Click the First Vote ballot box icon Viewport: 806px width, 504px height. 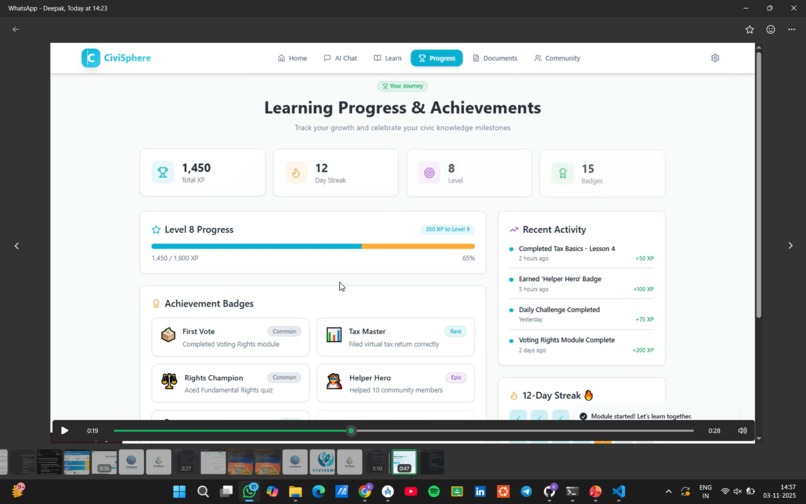[x=168, y=335]
